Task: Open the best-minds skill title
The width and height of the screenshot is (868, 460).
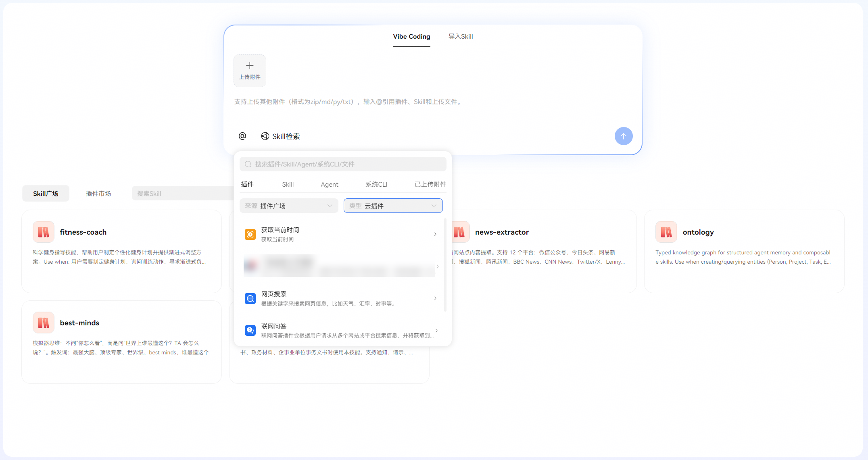Action: point(79,323)
